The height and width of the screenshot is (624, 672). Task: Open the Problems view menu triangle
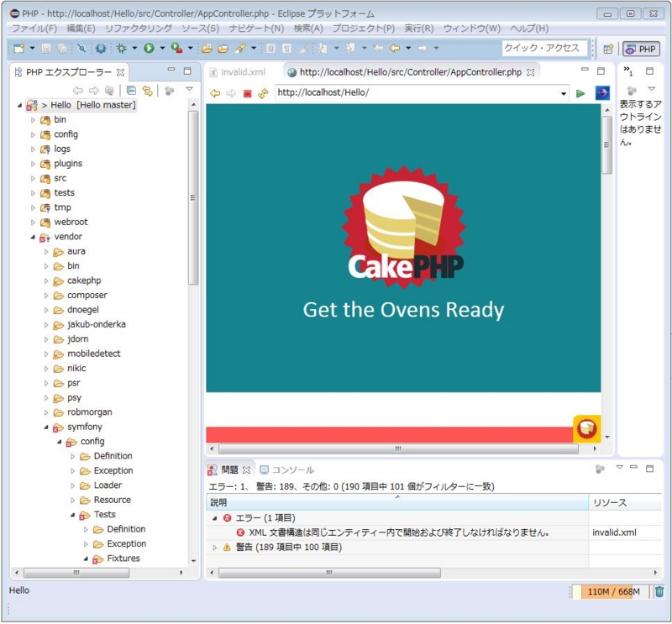click(x=619, y=467)
